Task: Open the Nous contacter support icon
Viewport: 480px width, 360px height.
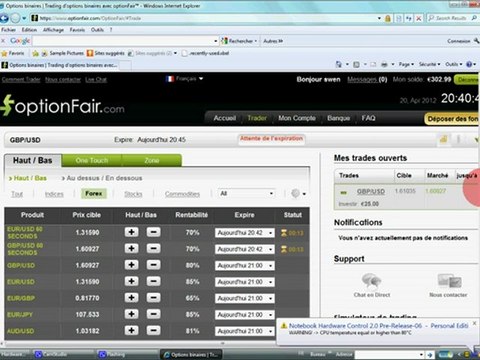Action: coord(449,281)
